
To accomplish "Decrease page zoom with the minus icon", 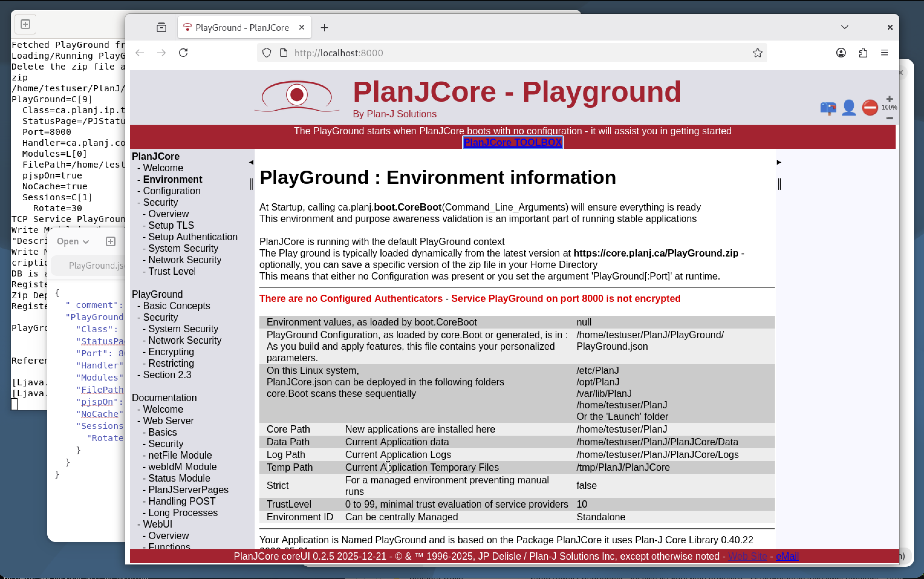I will coord(889,118).
